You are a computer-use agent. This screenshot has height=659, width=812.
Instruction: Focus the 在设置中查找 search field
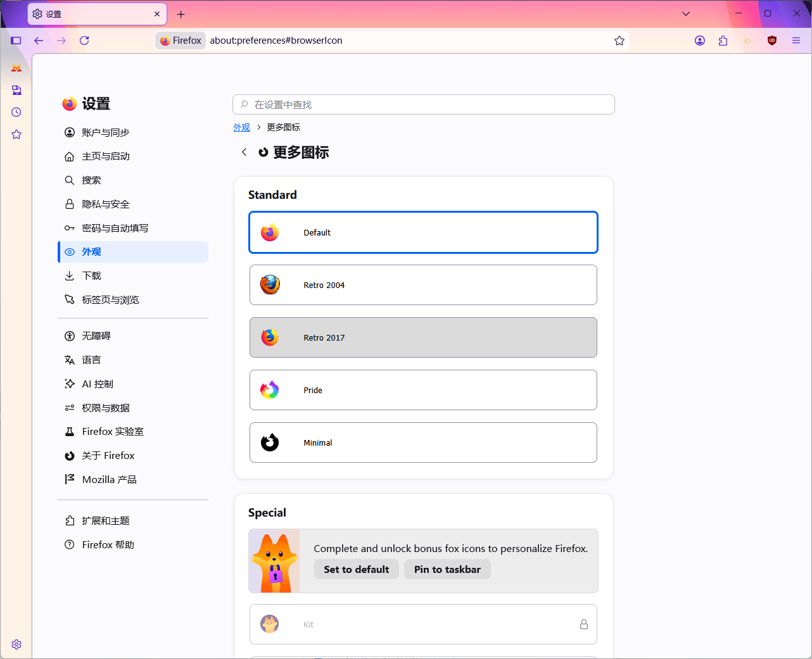point(424,104)
